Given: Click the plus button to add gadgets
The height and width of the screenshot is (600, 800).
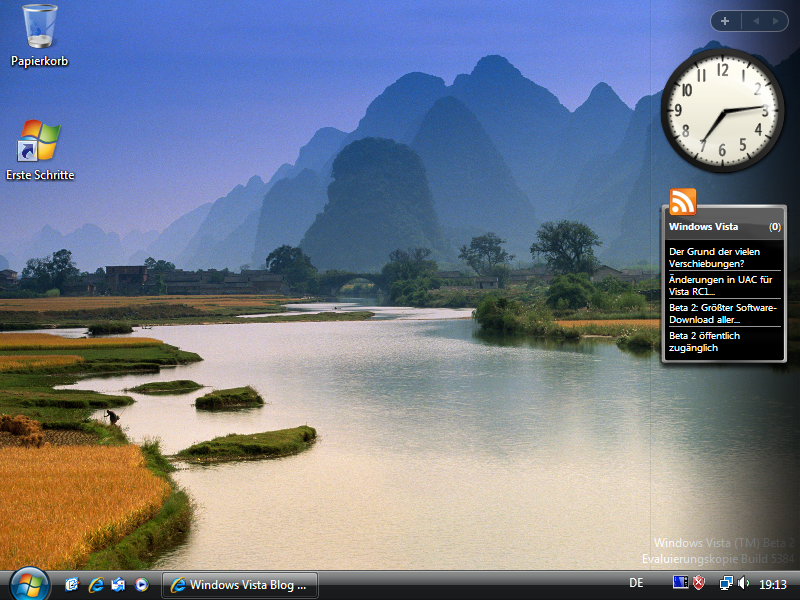Looking at the screenshot, I should point(725,20).
